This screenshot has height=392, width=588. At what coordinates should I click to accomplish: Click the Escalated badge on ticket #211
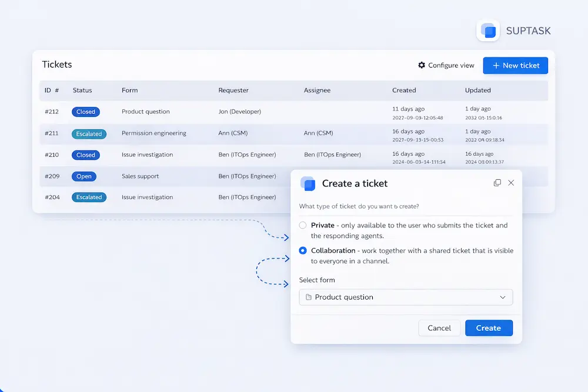[x=89, y=134]
